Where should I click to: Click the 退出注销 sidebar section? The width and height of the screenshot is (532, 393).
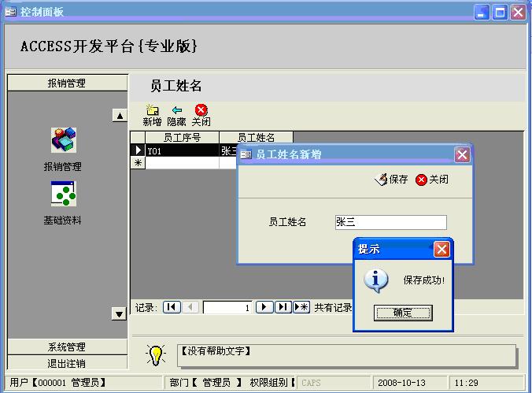67,363
